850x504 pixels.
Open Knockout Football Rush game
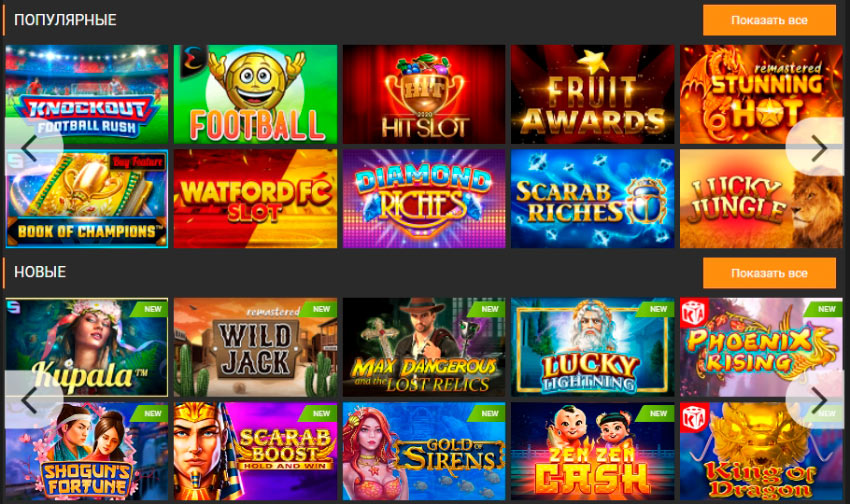87,94
